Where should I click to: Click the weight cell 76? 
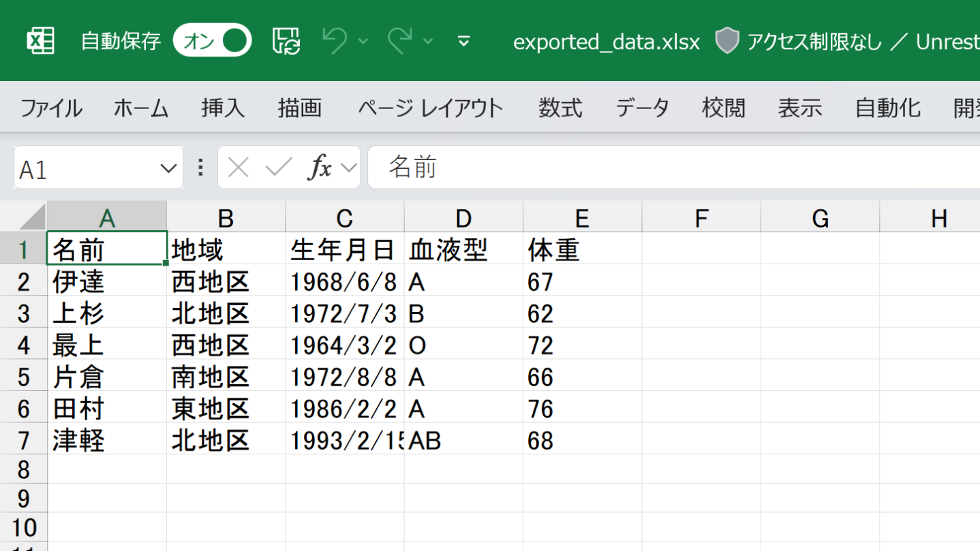click(582, 407)
